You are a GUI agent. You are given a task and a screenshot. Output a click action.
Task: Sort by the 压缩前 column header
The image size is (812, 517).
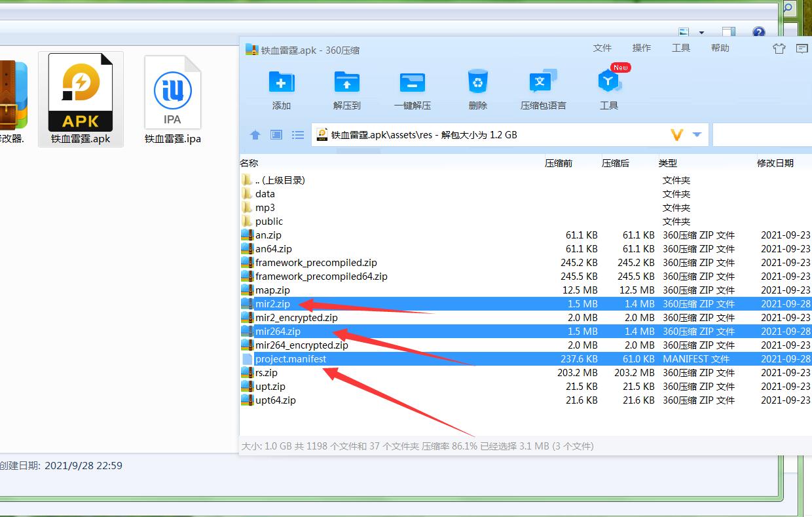pyautogui.click(x=559, y=163)
